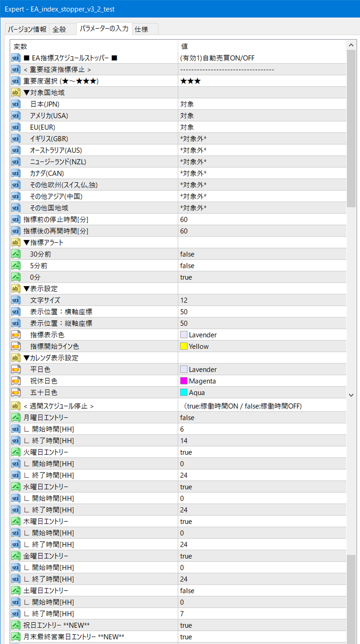
Task: Open the 重要度選択 ★★★ value dropdown
Action: [x=190, y=81]
